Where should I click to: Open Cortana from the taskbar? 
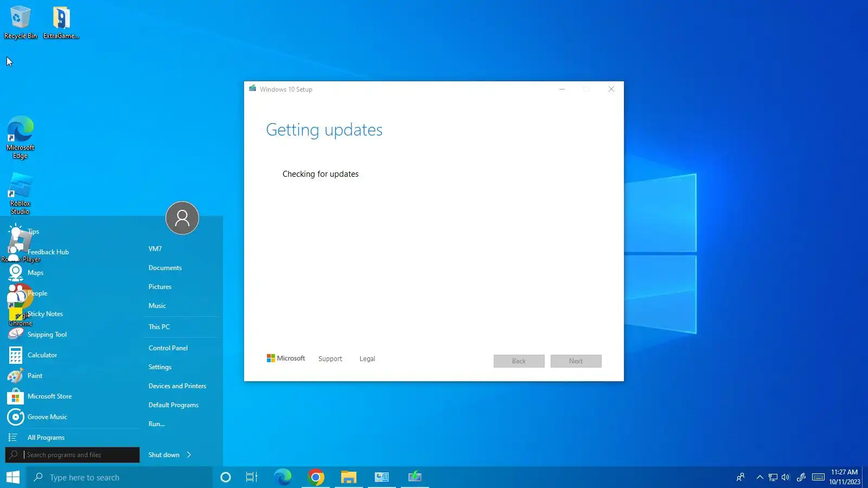point(226,477)
